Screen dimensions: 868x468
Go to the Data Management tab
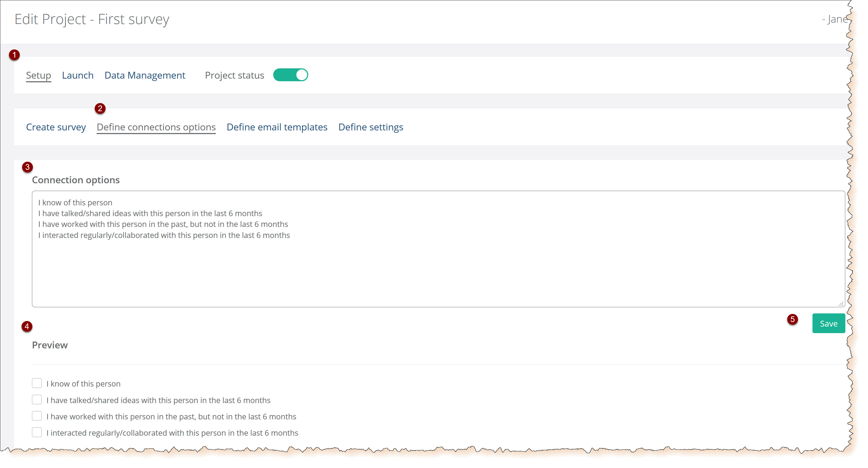tap(144, 75)
